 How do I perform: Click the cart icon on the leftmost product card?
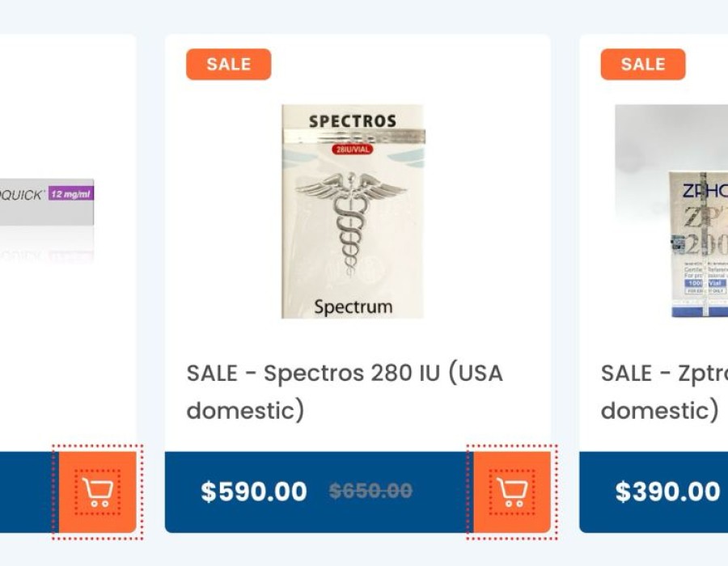pyautogui.click(x=98, y=492)
